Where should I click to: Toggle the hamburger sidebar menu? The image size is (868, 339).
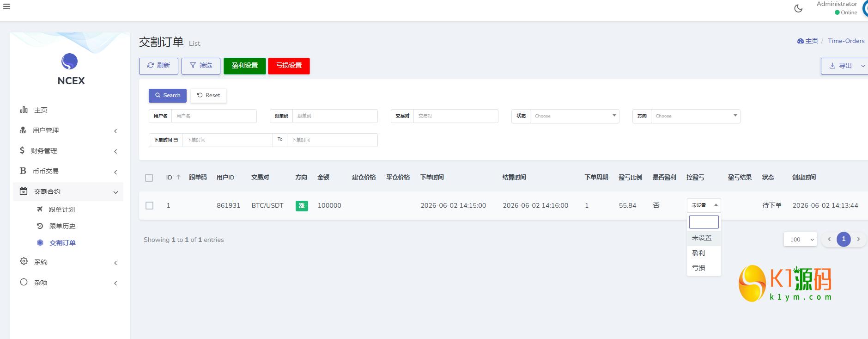pos(6,6)
